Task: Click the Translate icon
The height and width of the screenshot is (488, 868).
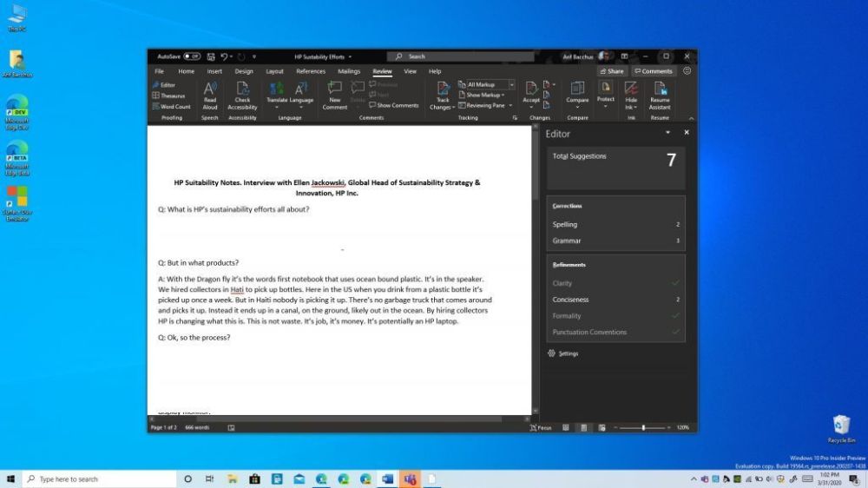Action: click(277, 89)
